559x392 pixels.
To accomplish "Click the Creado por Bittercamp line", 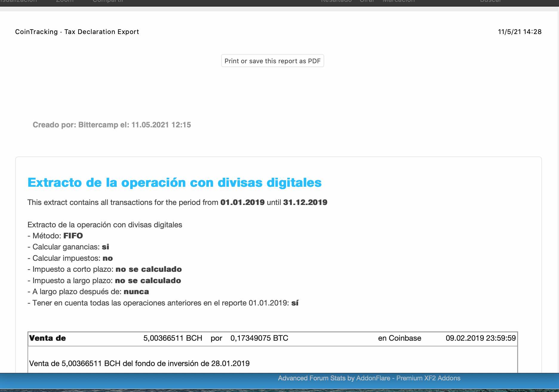I will click(112, 125).
